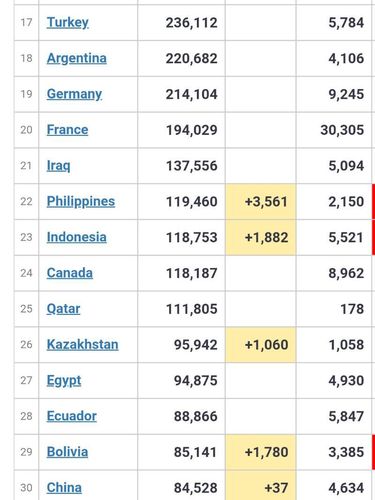This screenshot has height=500, width=375.
Task: Open the Ecuador country link
Action: (x=72, y=416)
